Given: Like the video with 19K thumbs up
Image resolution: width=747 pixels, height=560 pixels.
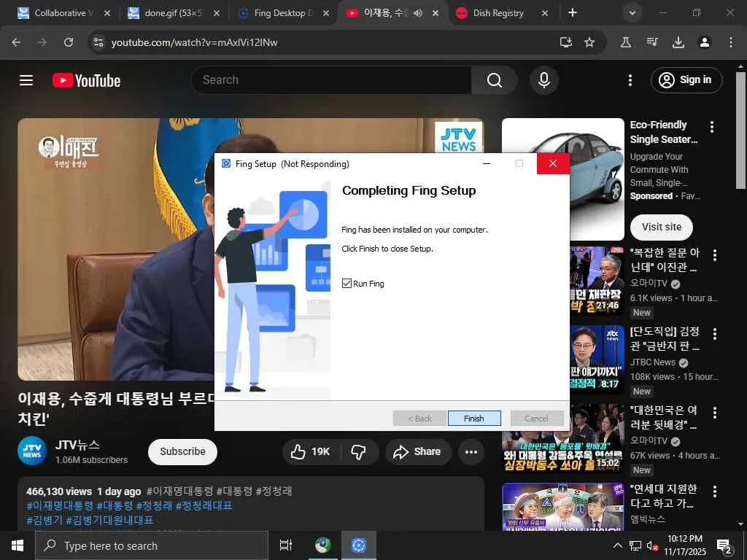Looking at the screenshot, I should click(x=311, y=451).
